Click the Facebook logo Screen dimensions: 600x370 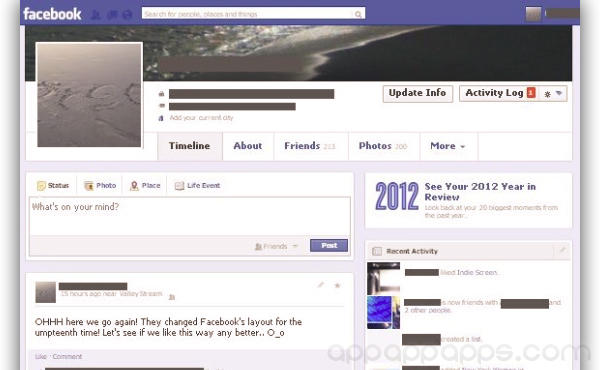point(52,14)
